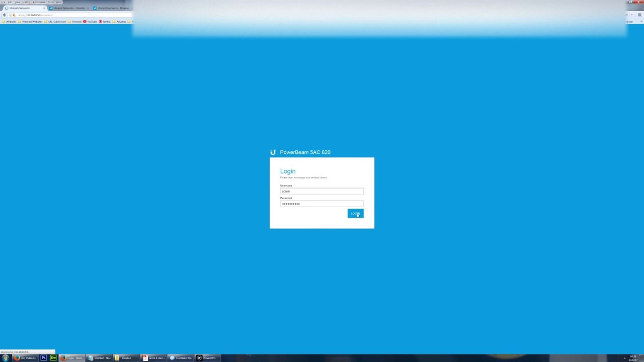This screenshot has width=644, height=362.
Task: Open the Edit menu
Action: 10,2
